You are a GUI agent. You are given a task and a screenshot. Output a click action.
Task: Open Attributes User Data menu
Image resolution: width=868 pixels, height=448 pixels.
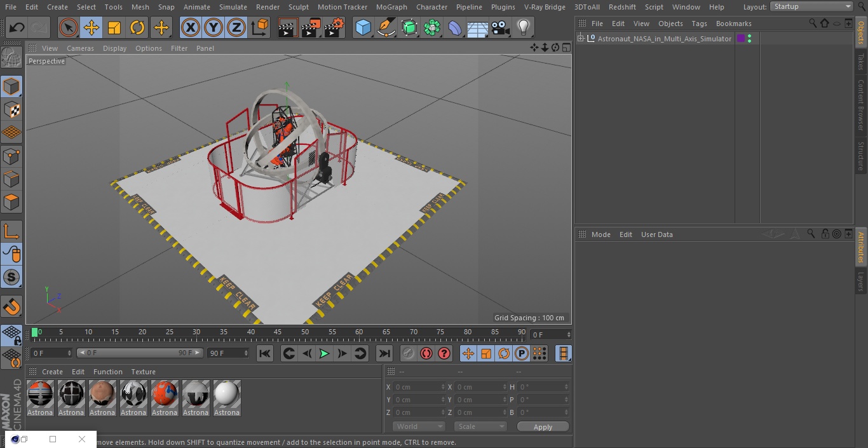click(x=656, y=234)
